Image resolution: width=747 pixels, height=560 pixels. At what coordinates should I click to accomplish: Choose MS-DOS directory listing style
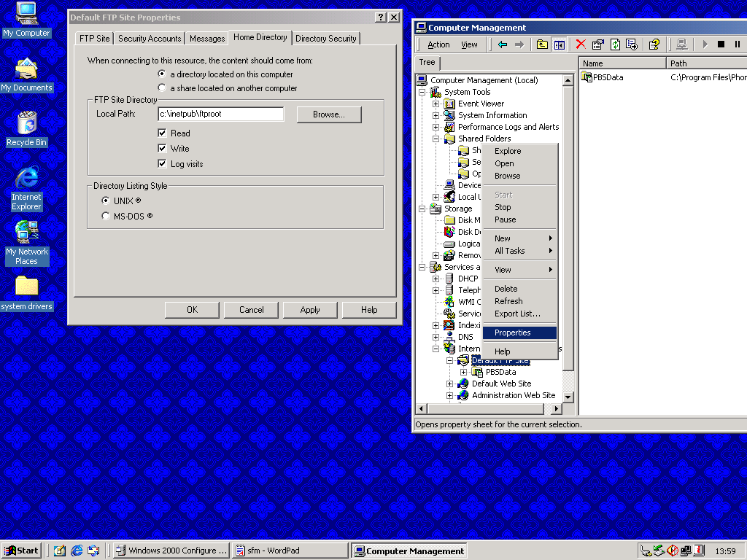click(106, 216)
